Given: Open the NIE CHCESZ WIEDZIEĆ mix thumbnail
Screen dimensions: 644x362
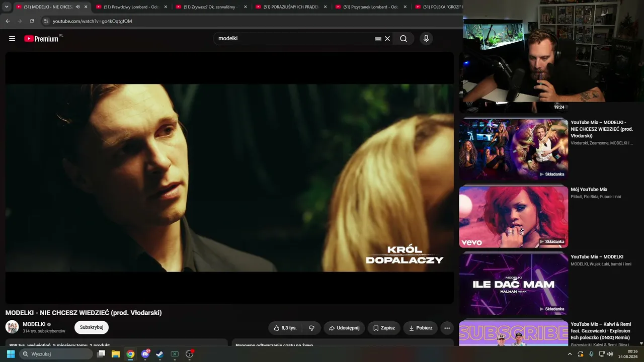Looking at the screenshot, I should (514, 149).
